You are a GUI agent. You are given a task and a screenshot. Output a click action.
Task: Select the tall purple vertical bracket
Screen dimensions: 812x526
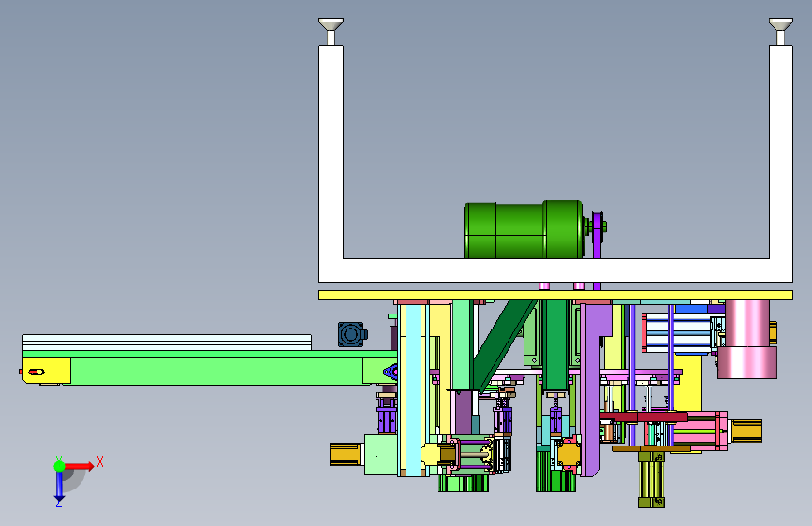tap(591, 388)
